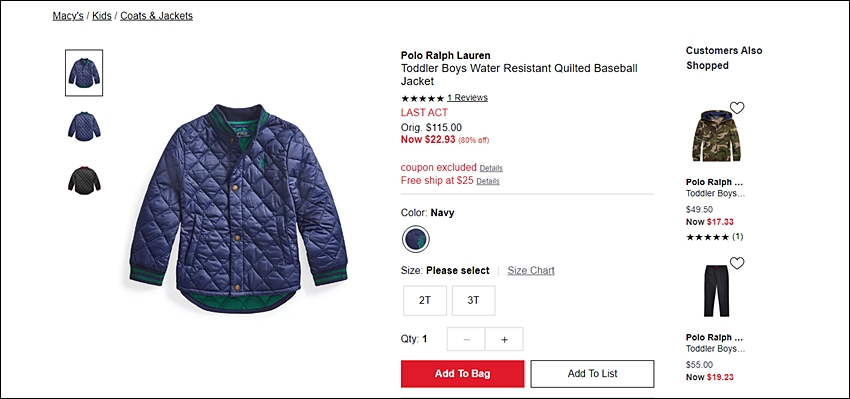Add the jacket to bag
Viewport: 850px width, 399px height.
462,374
